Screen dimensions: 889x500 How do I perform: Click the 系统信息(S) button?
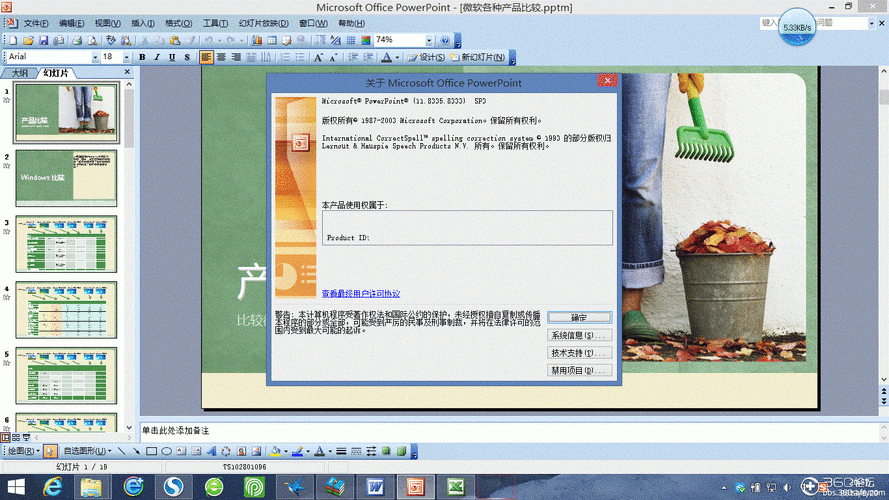click(579, 335)
